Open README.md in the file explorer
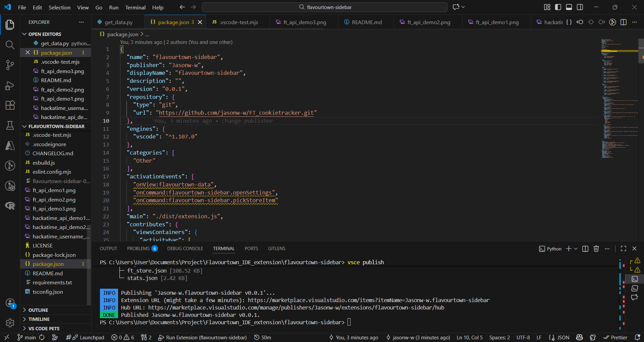Screen dimensions: 644x342 pyautogui.click(x=48, y=273)
